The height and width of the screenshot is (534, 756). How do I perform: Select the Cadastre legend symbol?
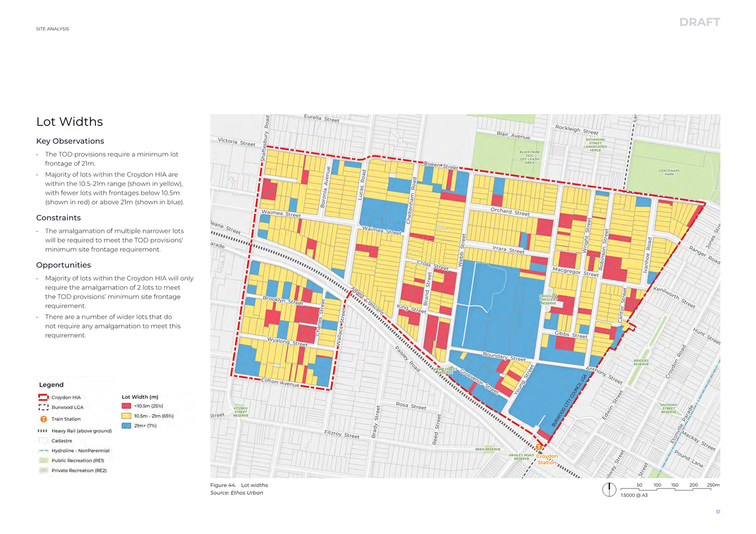pos(43,441)
